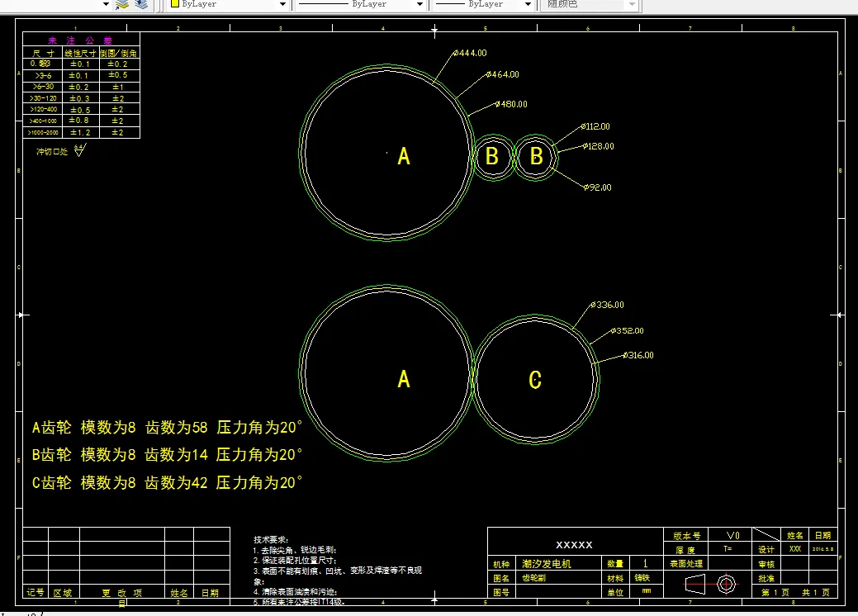Image resolution: width=858 pixels, height=616 pixels.
Task: Click the yellow ByLayer color swatch
Action: click(x=175, y=4)
